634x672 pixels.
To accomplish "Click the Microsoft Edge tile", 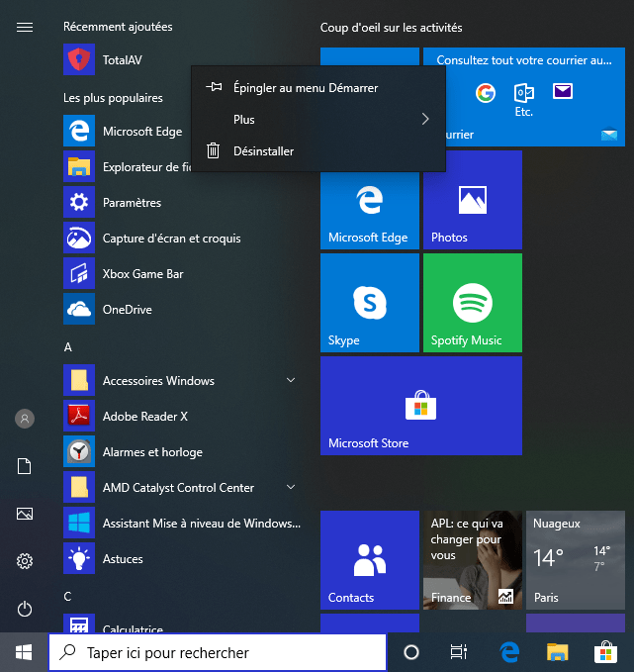I will (x=370, y=209).
